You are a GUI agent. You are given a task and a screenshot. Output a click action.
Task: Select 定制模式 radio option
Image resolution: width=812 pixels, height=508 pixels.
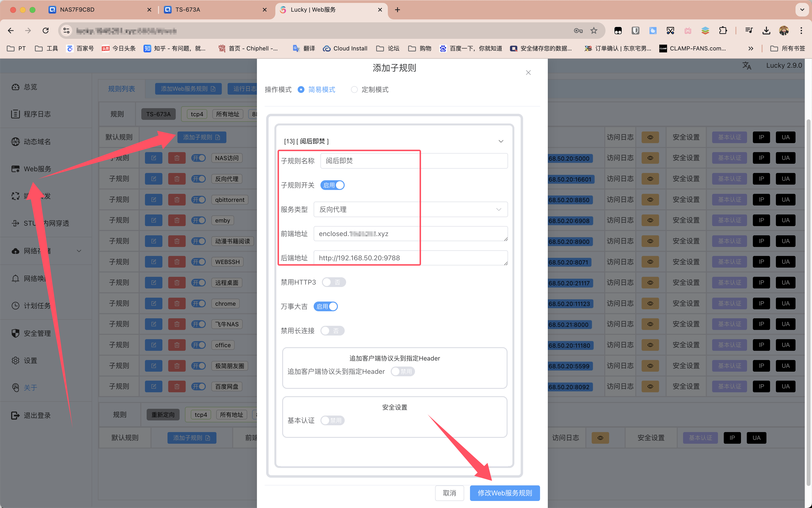pos(370,90)
